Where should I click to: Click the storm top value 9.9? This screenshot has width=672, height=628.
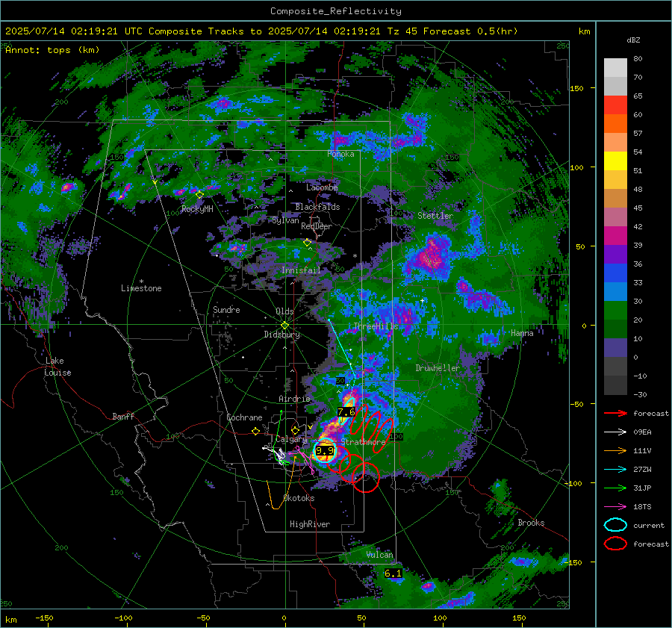pos(325,450)
